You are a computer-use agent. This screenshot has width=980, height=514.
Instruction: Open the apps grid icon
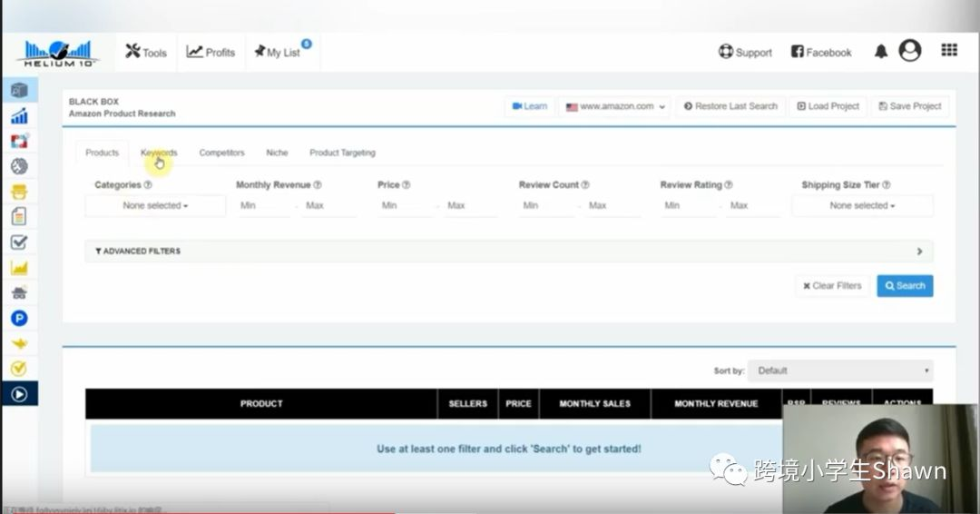coord(949,50)
